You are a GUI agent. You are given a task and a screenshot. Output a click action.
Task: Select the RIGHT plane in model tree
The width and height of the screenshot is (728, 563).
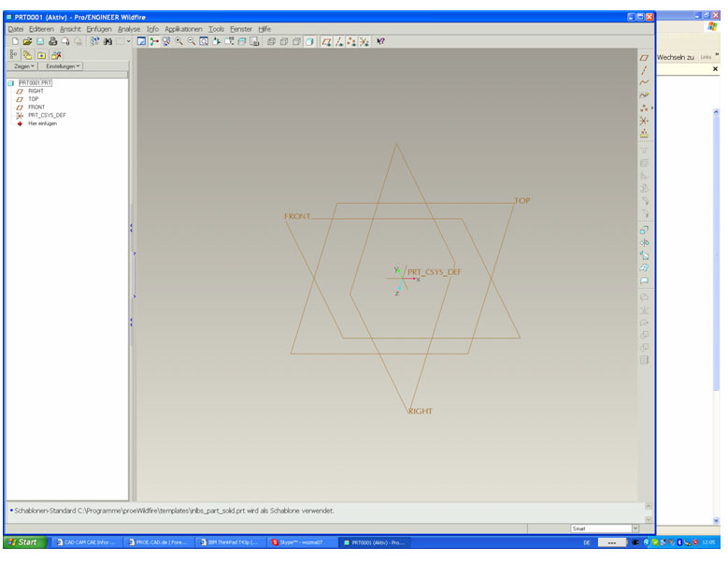tap(36, 91)
